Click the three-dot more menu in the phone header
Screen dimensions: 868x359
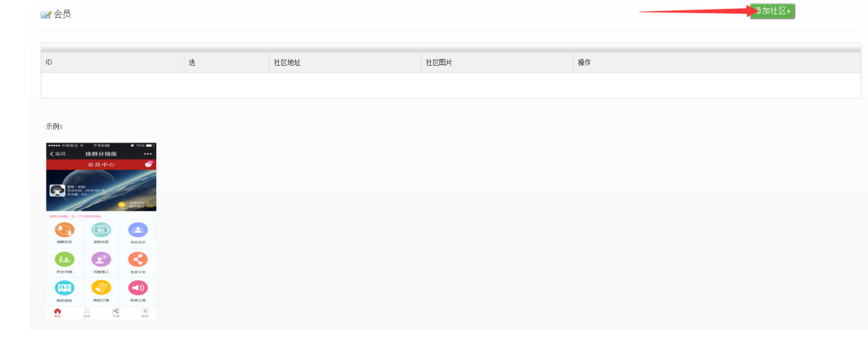[x=147, y=153]
